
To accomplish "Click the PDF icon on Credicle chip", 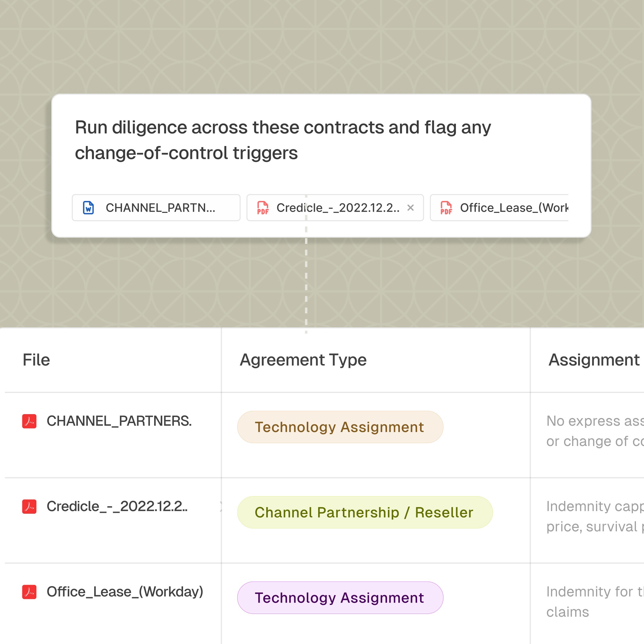I will tap(263, 208).
